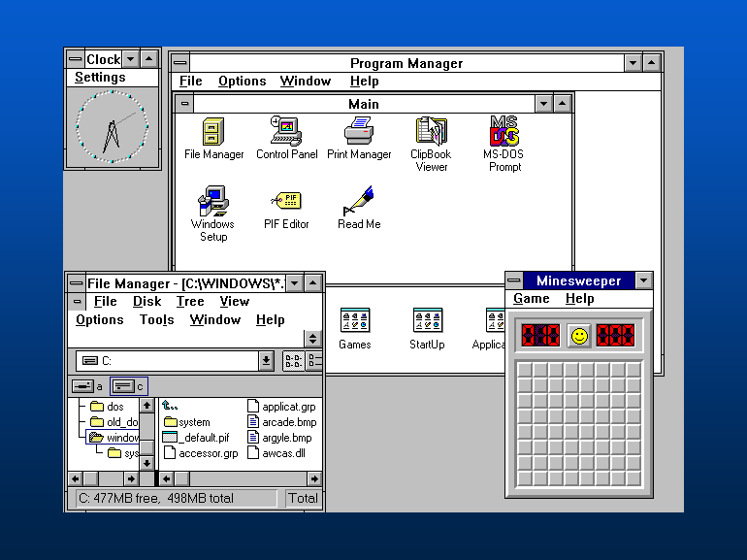Open the ClipBook Viewer icon

point(431,144)
